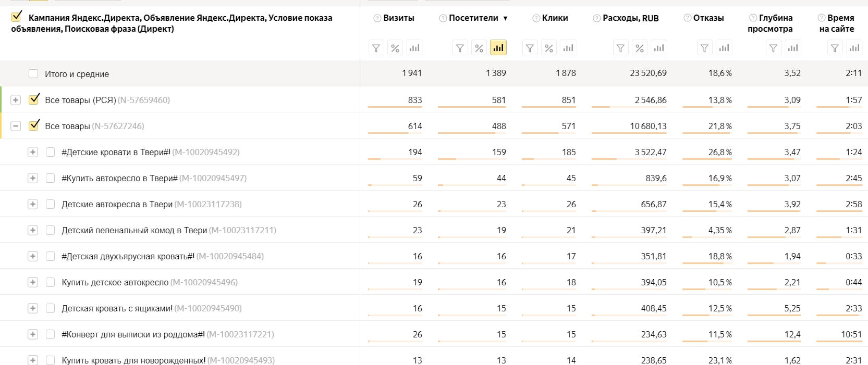Open filter icon under Отказы column
Viewport: 868px width, 365px height.
[x=704, y=48]
